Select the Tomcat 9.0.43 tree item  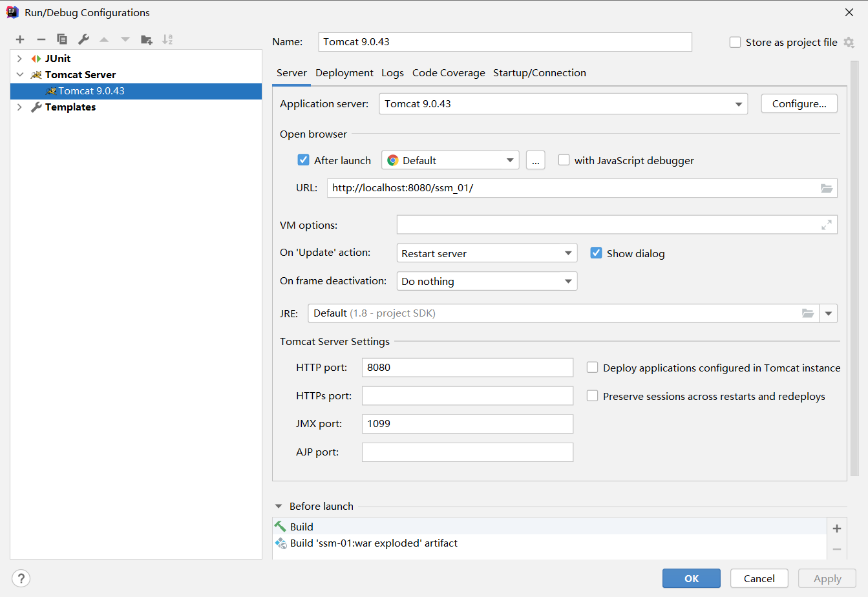[x=136, y=91]
